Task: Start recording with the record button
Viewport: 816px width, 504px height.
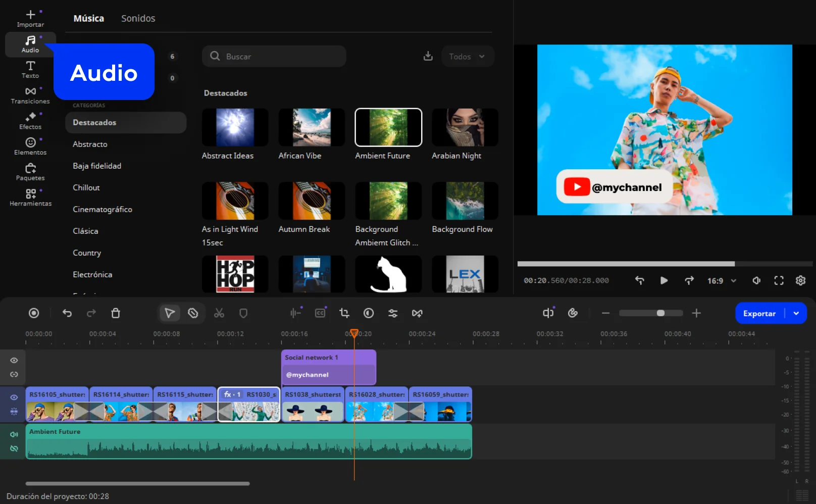Action: [x=34, y=313]
